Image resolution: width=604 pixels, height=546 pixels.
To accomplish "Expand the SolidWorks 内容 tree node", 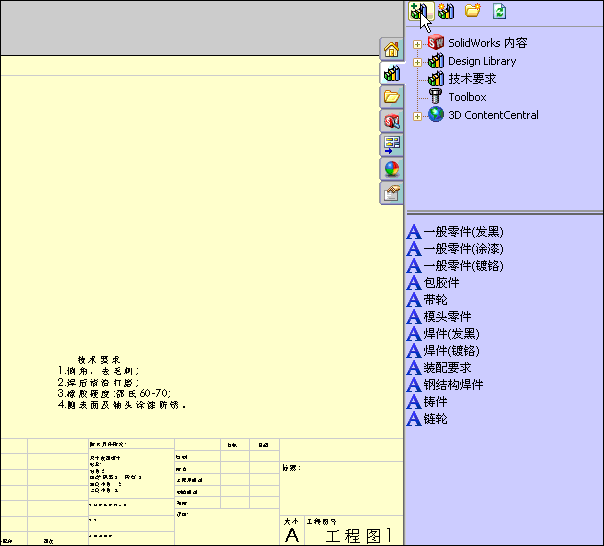I will [x=417, y=44].
